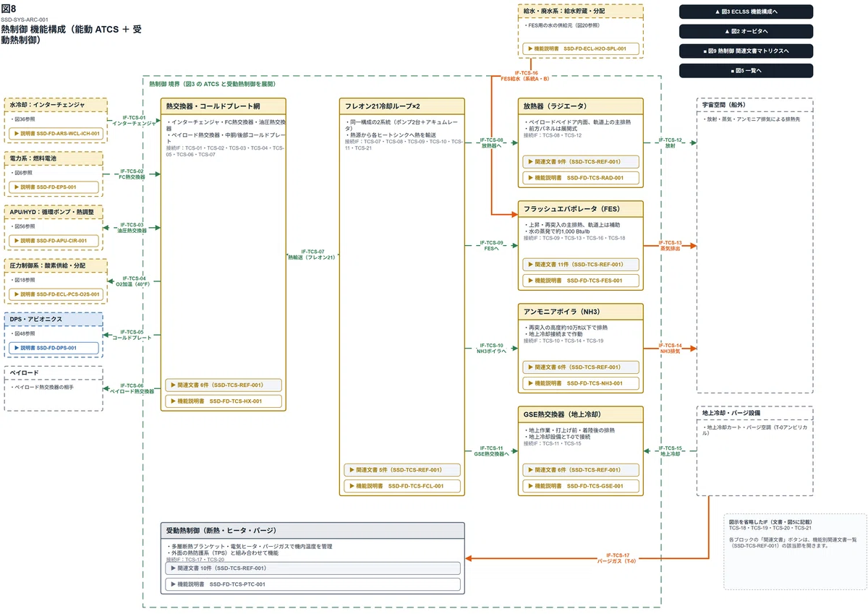
Task: Click the IF-TCS-13 蒸気排出 label
Action: coord(670,246)
